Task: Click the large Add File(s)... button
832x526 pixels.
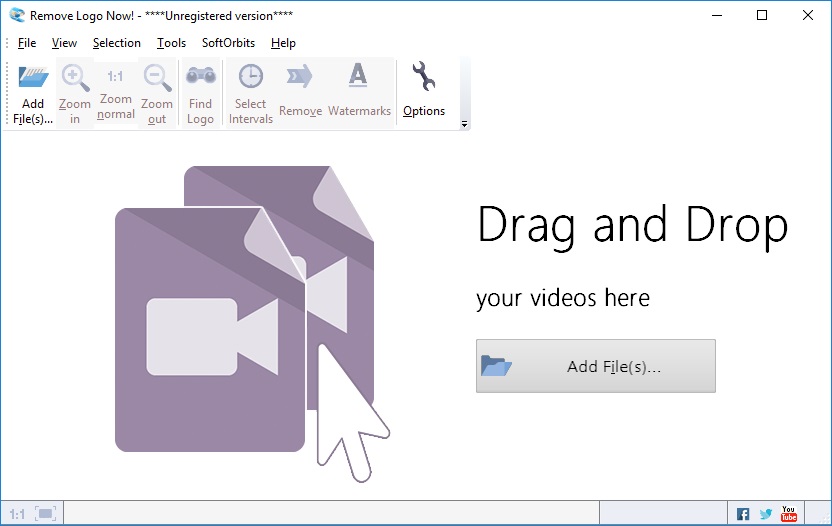Action: [595, 366]
